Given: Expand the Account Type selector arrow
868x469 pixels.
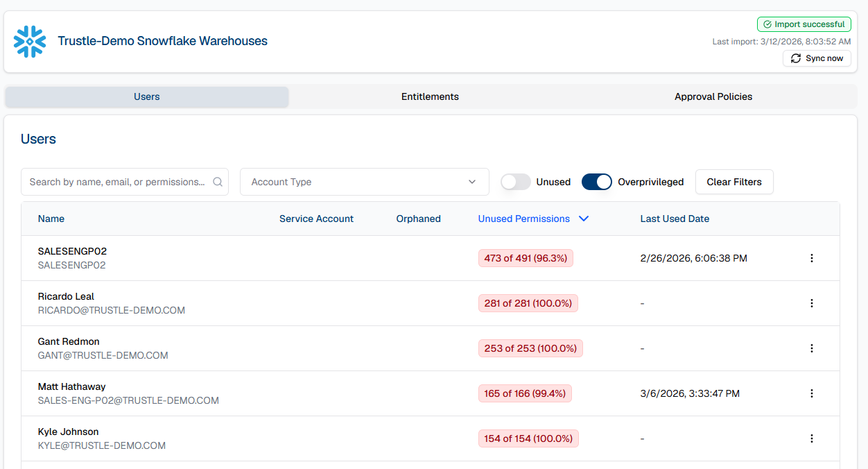Looking at the screenshot, I should pyautogui.click(x=472, y=181).
